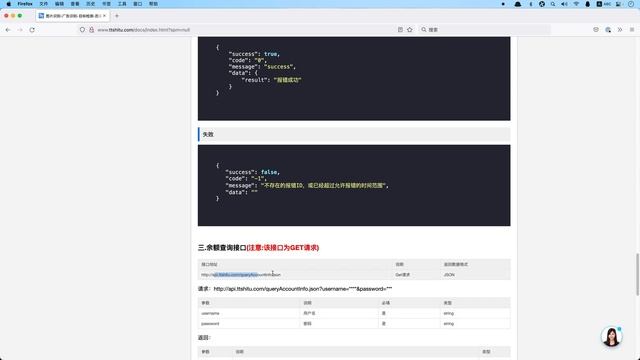Image resolution: width=640 pixels, height=360 pixels.
Task: Focus the address bar URL field
Action: 245,30
